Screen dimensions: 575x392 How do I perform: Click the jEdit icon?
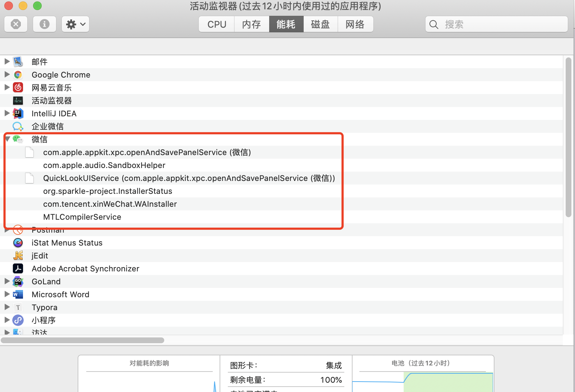point(18,256)
